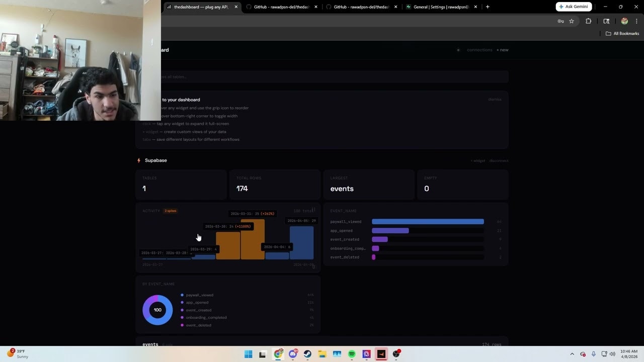The image size is (644, 362).
Task: Open the weather widget on the taskbar
Action: tap(17, 354)
